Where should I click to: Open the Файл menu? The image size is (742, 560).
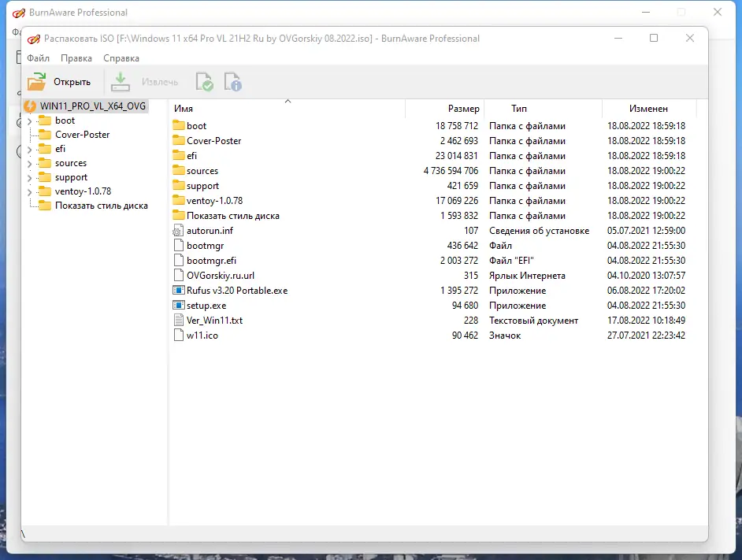pos(39,58)
